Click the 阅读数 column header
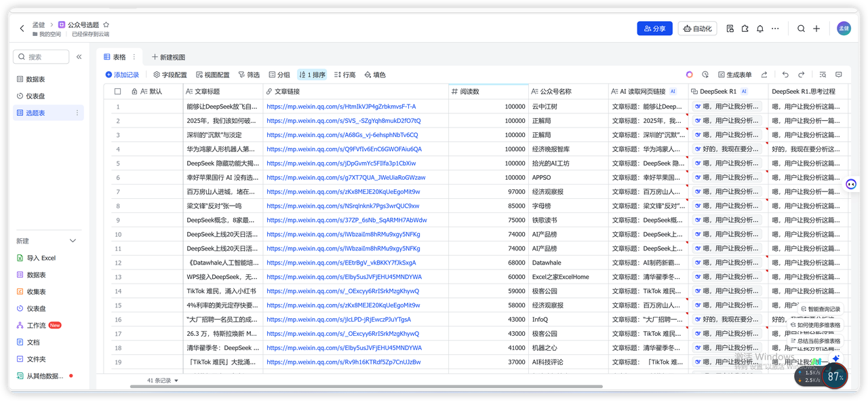 [x=488, y=92]
